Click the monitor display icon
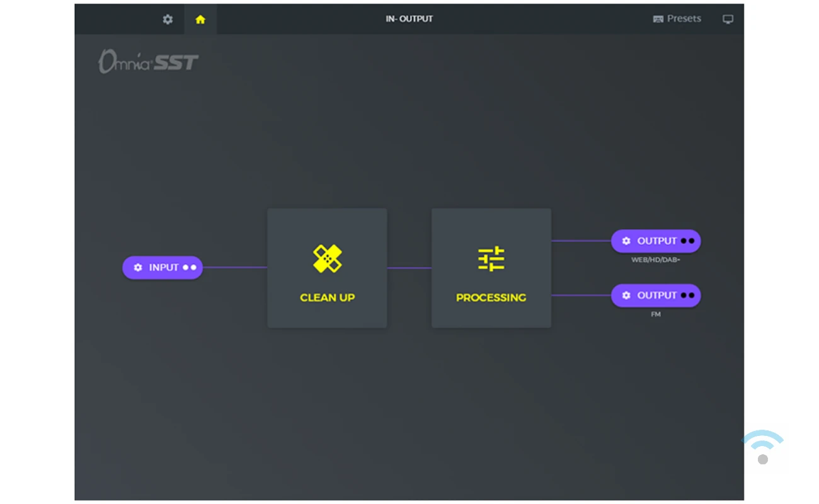Image resolution: width=819 pixels, height=504 pixels. point(728,20)
